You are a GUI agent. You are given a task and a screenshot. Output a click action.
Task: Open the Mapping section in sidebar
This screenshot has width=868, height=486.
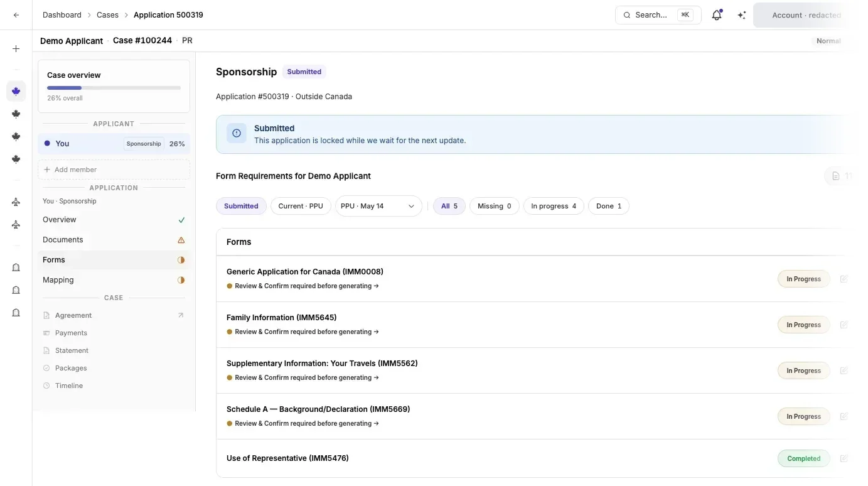click(114, 280)
